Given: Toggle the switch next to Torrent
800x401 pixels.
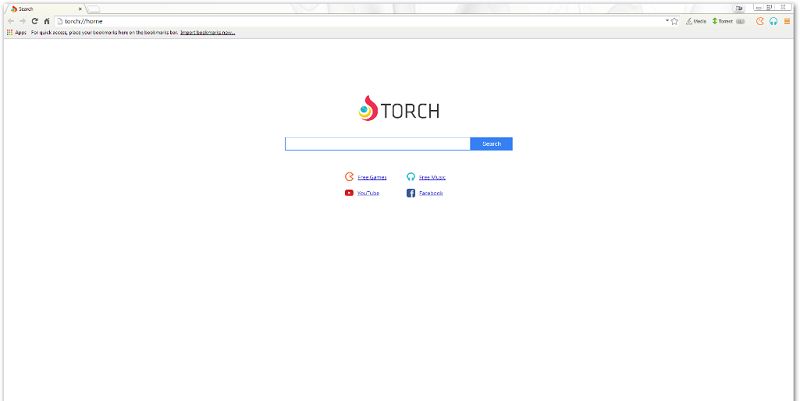Looking at the screenshot, I should 740,21.
